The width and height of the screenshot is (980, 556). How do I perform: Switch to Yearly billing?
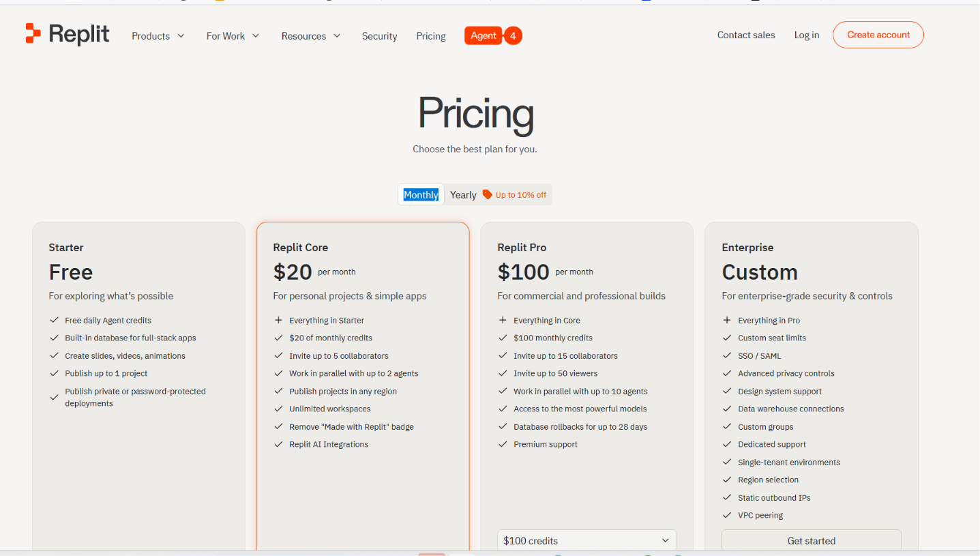[x=463, y=194]
